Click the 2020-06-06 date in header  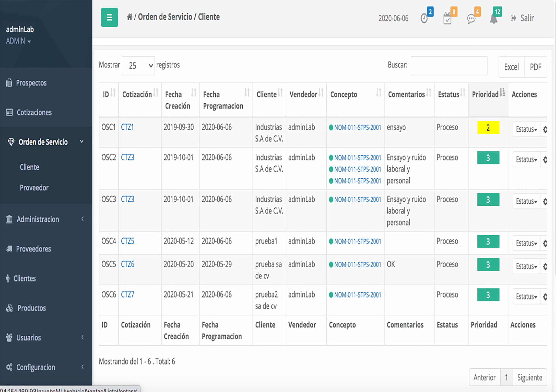coord(393,18)
